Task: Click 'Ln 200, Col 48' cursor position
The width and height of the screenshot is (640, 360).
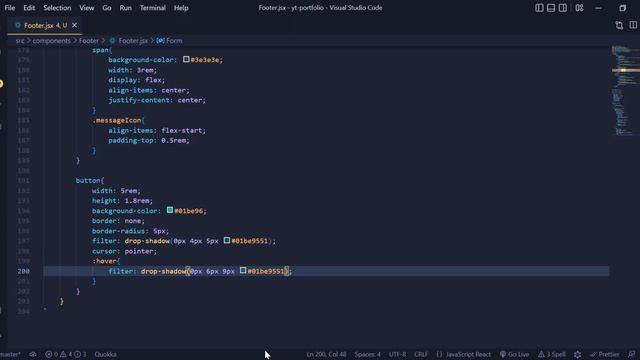Action: coord(326,354)
